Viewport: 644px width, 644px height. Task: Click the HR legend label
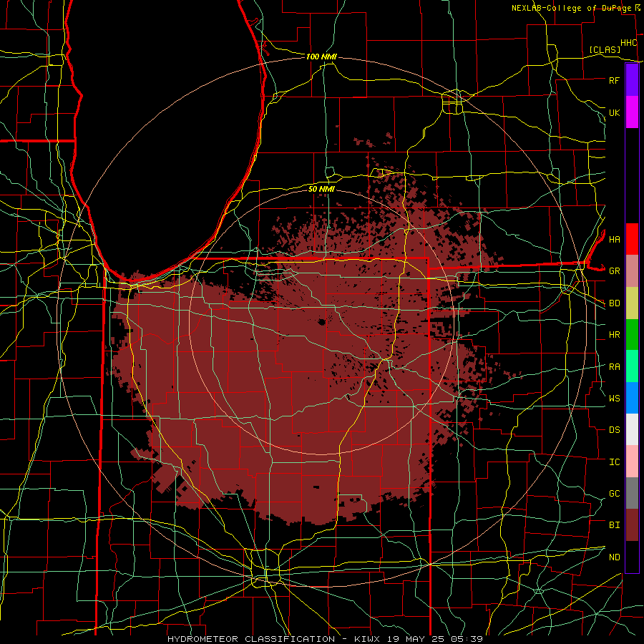[x=615, y=335]
